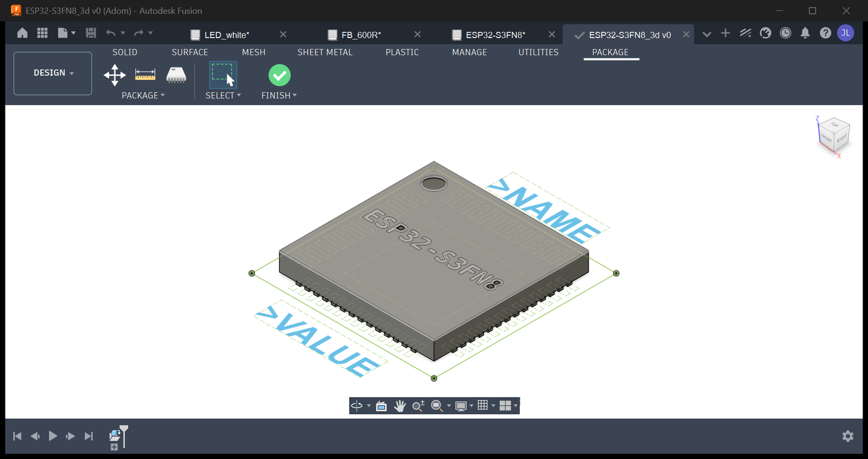Open the Display Settings monitor icon
The image size is (868, 459).
[461, 406]
